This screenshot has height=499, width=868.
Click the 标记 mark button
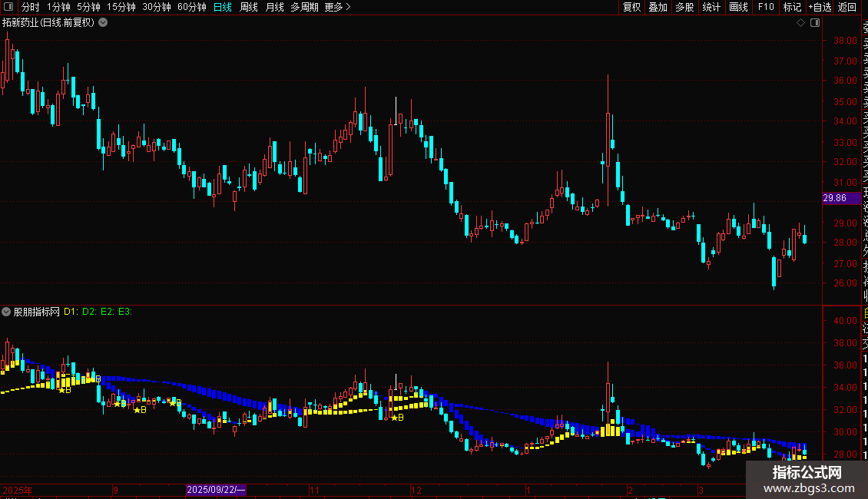pos(792,7)
